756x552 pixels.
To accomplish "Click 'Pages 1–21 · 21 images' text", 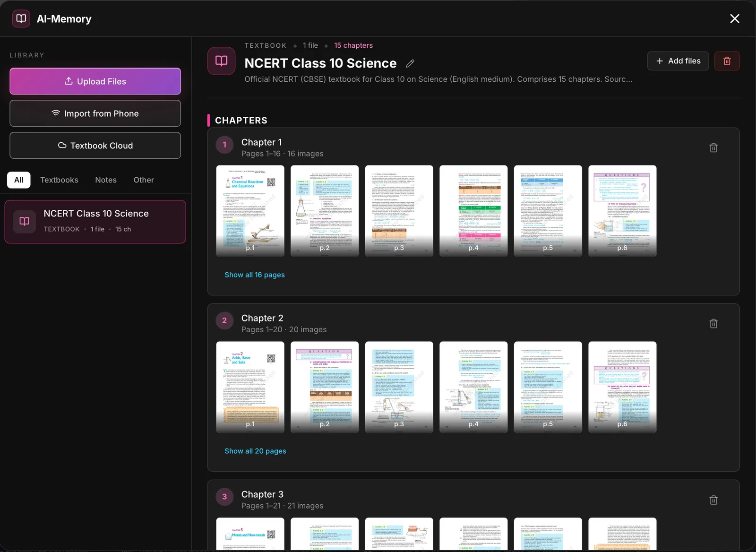I will (x=282, y=506).
